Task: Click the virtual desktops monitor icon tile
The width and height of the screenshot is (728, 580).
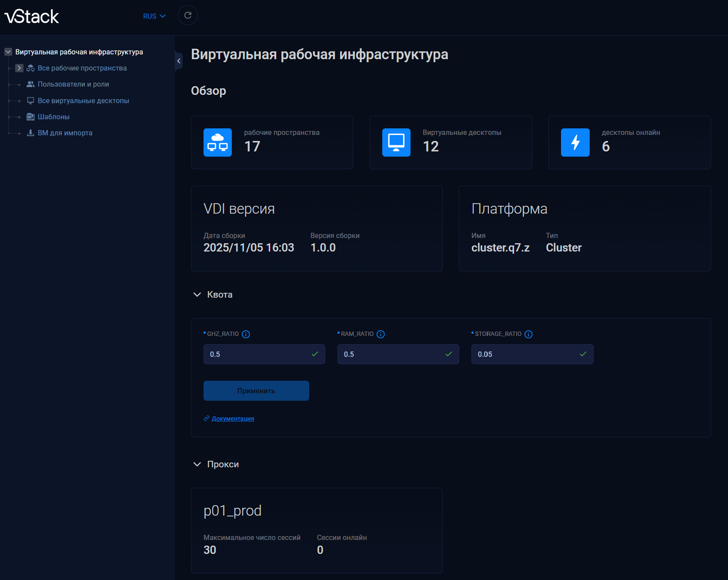Action: [x=396, y=142]
